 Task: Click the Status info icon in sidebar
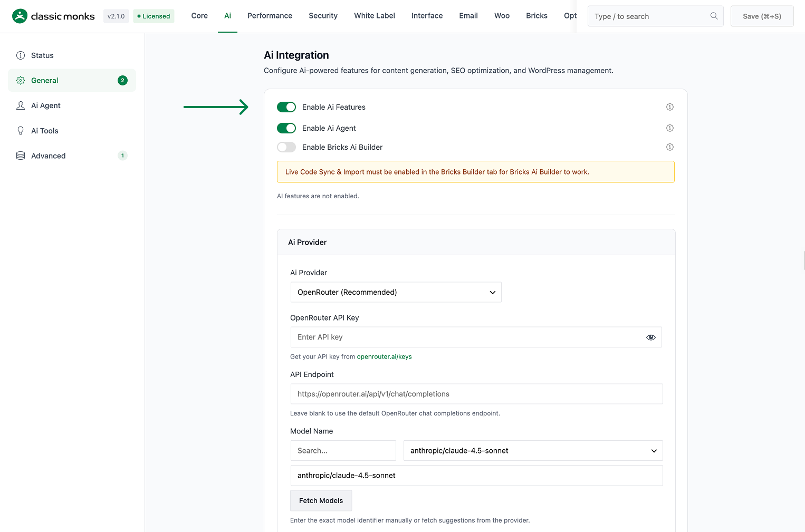pos(21,55)
